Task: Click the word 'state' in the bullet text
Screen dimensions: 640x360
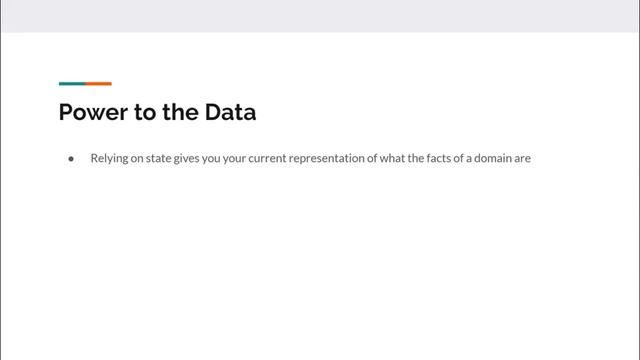Action: [158, 158]
